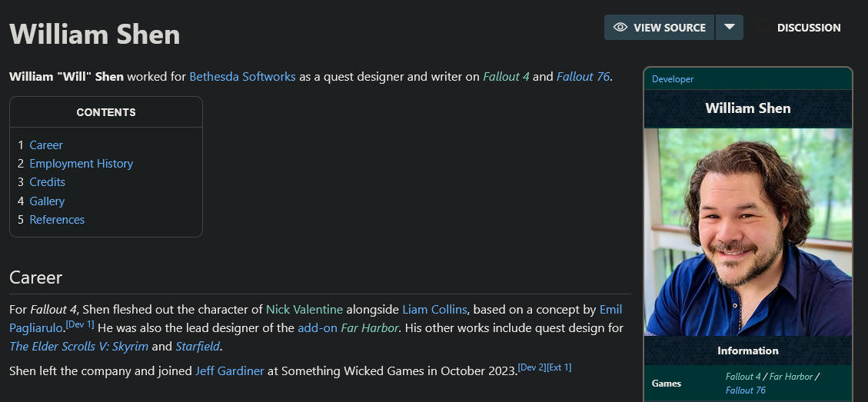Open the add-on link

(318, 327)
